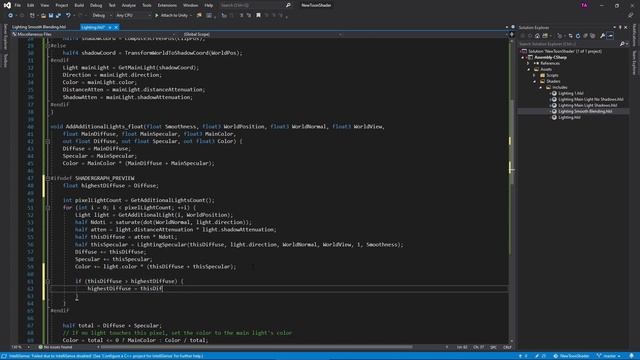The width and height of the screenshot is (640, 360).
Task: Select Lighting Smooth Blending.hlsl in tree
Action: [585, 111]
